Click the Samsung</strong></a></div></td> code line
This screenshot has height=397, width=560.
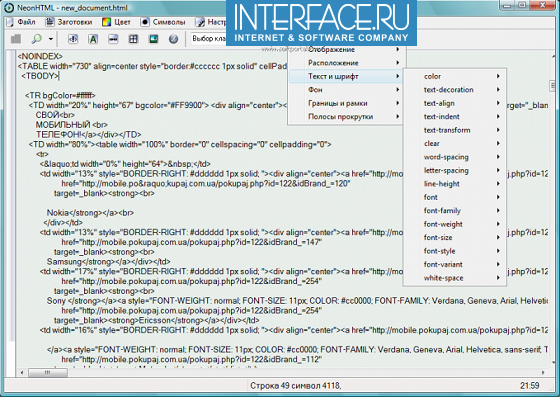(109, 262)
